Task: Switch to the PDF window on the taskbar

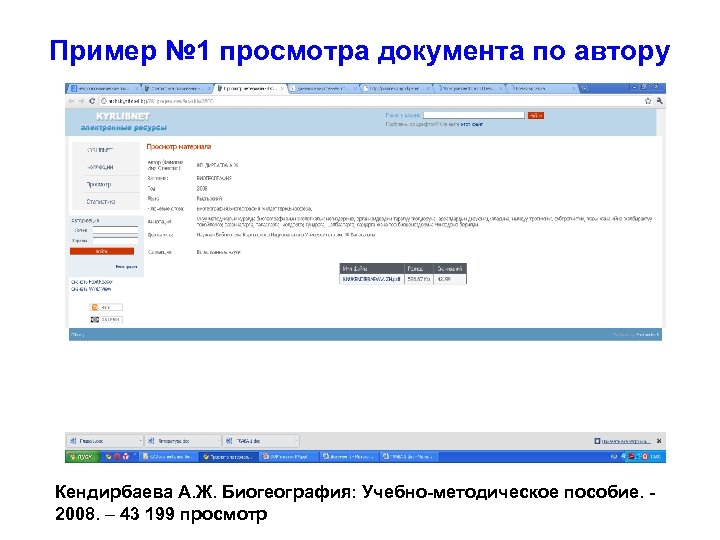Action: point(288,456)
